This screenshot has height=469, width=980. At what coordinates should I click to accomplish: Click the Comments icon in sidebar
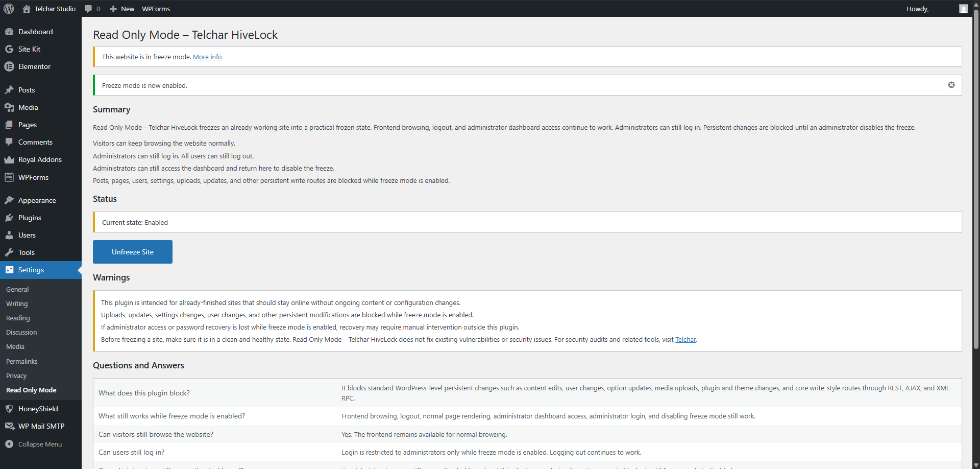click(9, 142)
